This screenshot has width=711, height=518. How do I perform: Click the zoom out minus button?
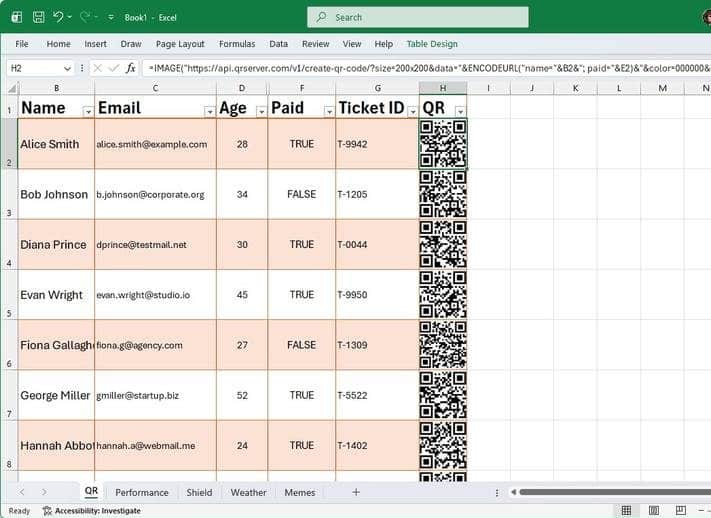702,511
